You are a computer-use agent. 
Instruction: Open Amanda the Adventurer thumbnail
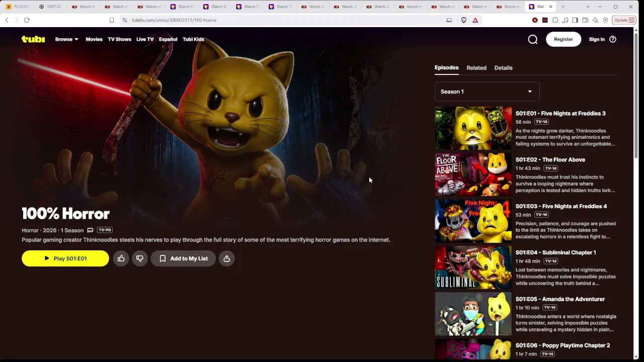click(473, 314)
